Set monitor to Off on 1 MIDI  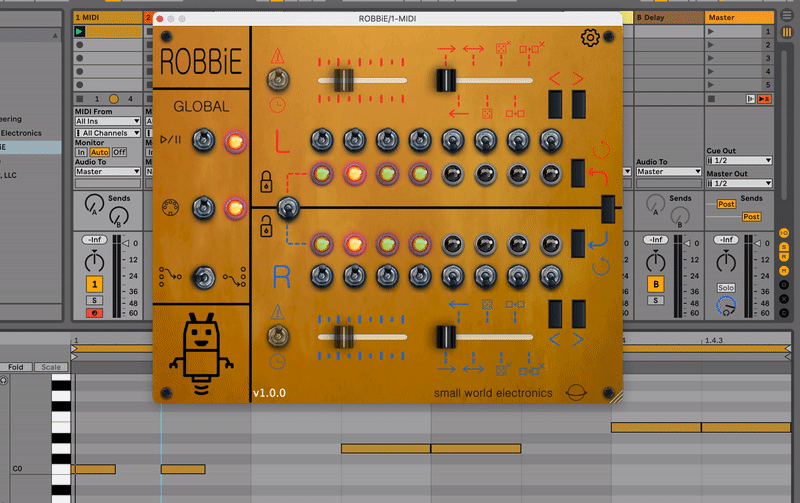[119, 152]
